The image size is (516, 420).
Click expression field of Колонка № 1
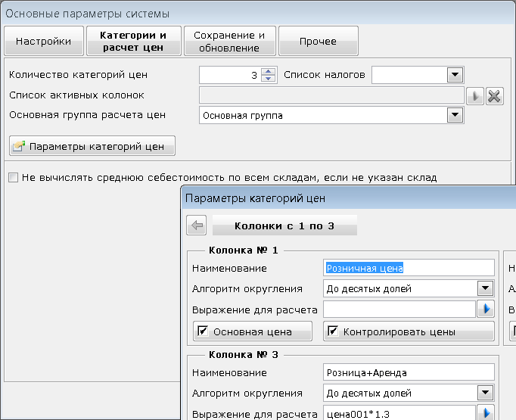(399, 310)
